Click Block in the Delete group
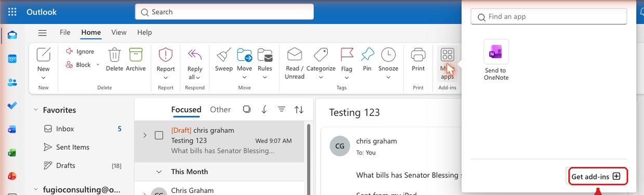 tap(78, 65)
